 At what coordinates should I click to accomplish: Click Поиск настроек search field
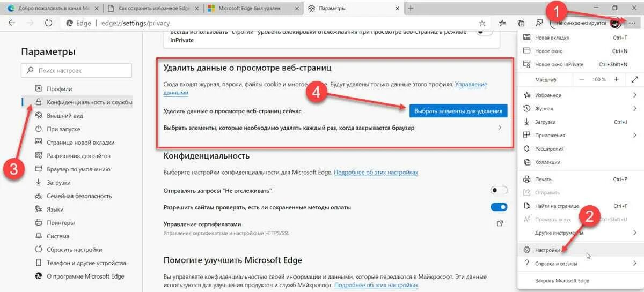tap(76, 70)
